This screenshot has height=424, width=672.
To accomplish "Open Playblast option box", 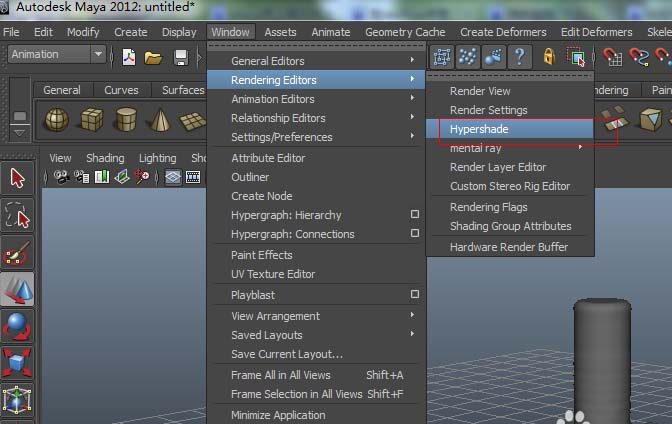I will [x=415, y=294].
